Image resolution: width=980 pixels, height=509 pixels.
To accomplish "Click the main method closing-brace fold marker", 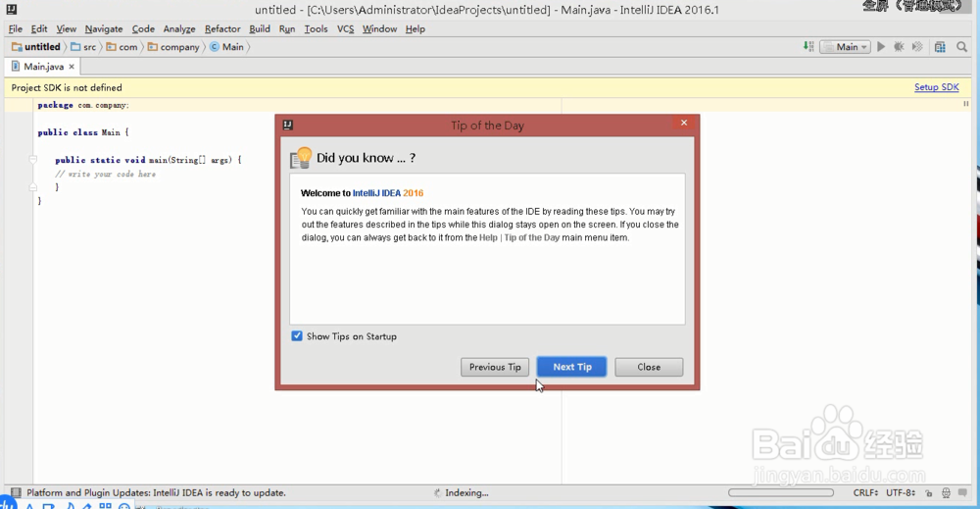I will [33, 187].
